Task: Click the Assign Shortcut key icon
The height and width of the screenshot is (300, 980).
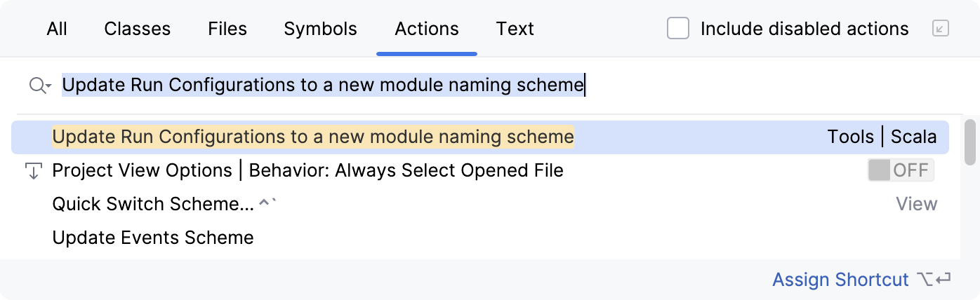Action: (x=933, y=280)
